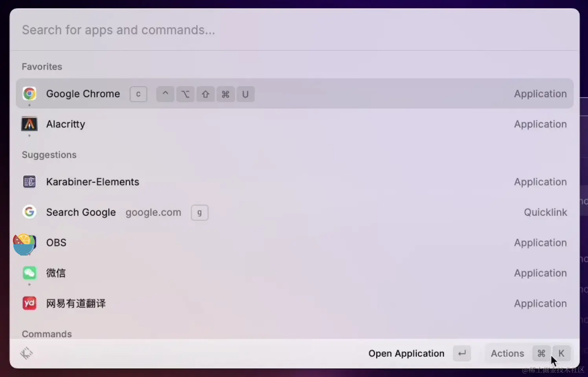Screen dimensions: 588x377
Task: Click the google.com subtitle text
Action: (x=153, y=212)
